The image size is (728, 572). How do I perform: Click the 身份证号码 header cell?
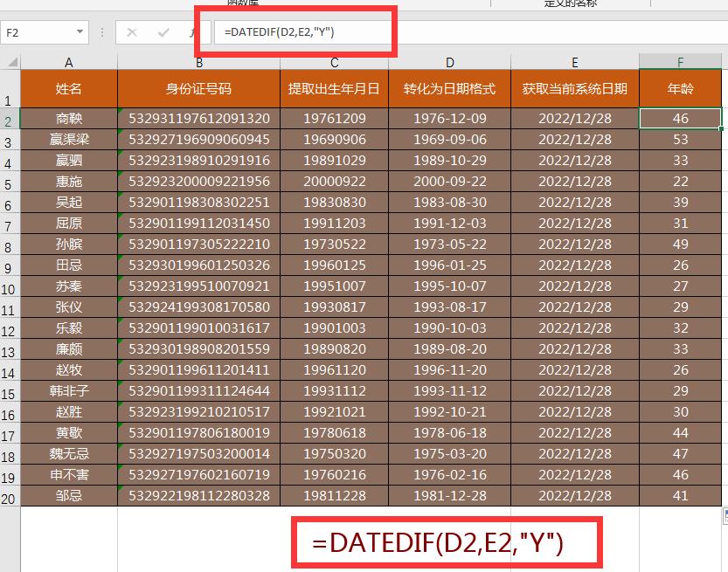point(199,89)
